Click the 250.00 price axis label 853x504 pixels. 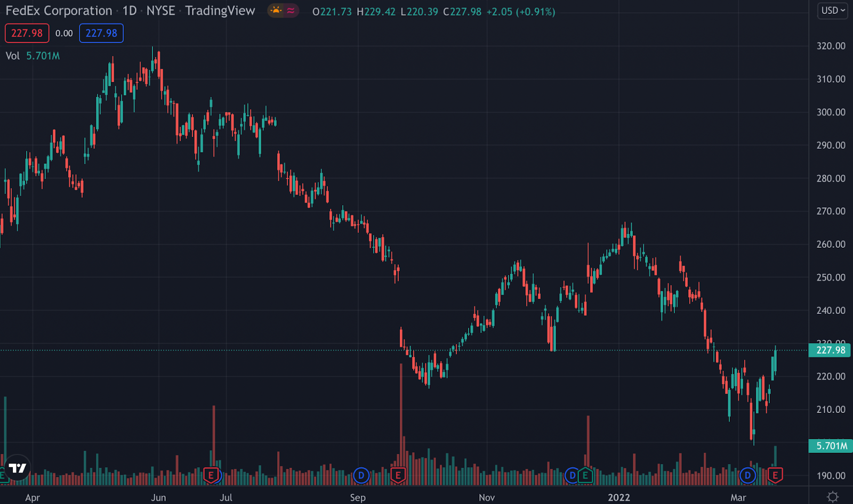[x=831, y=277]
